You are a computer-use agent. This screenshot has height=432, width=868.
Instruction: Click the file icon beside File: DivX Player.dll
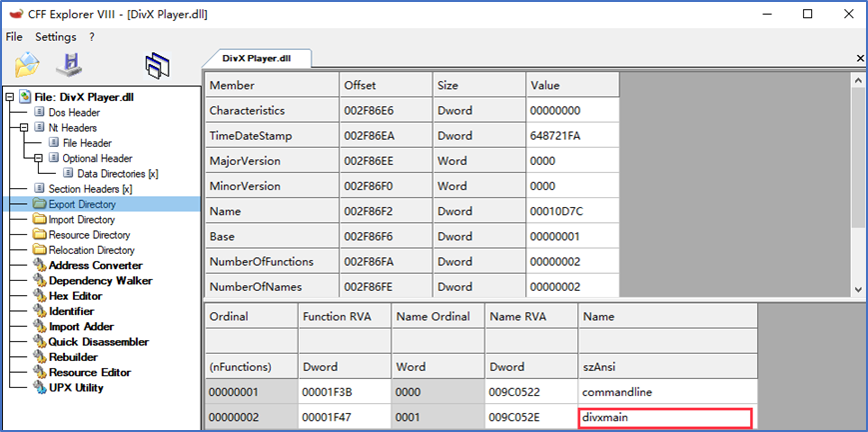25,97
